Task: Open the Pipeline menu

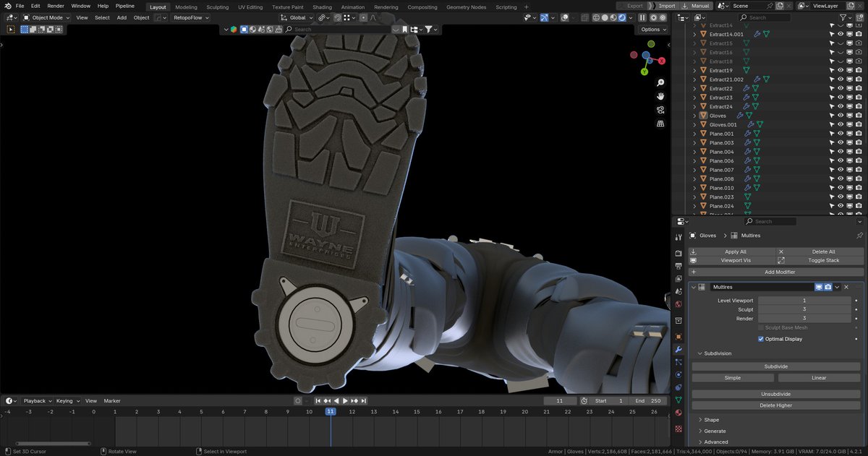Action: pos(125,7)
